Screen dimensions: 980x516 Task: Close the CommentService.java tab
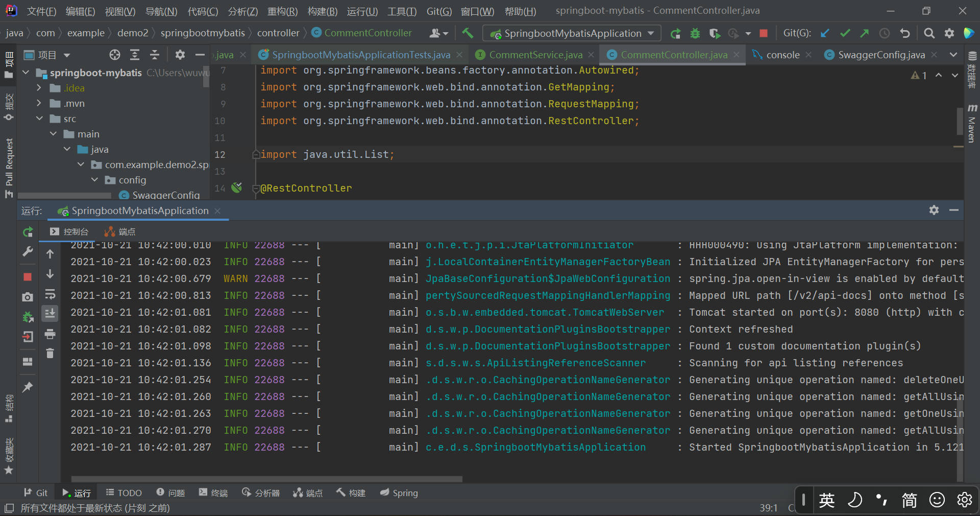click(591, 55)
